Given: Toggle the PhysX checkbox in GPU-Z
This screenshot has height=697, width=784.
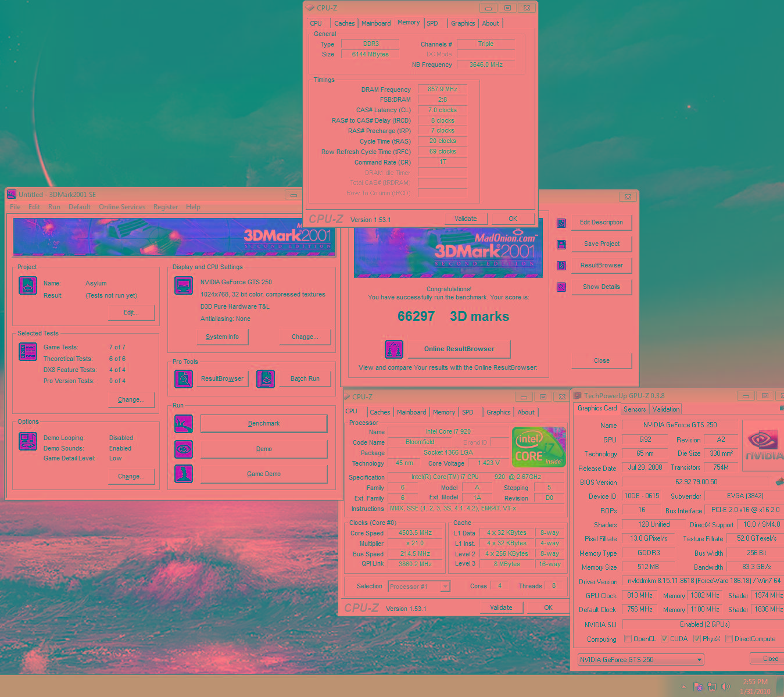Looking at the screenshot, I should point(697,639).
